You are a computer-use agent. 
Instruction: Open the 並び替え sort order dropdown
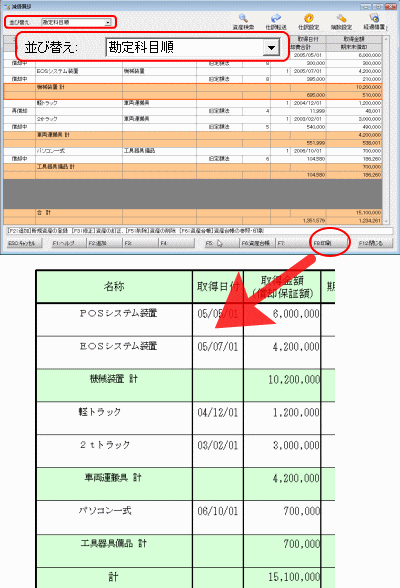pos(76,22)
